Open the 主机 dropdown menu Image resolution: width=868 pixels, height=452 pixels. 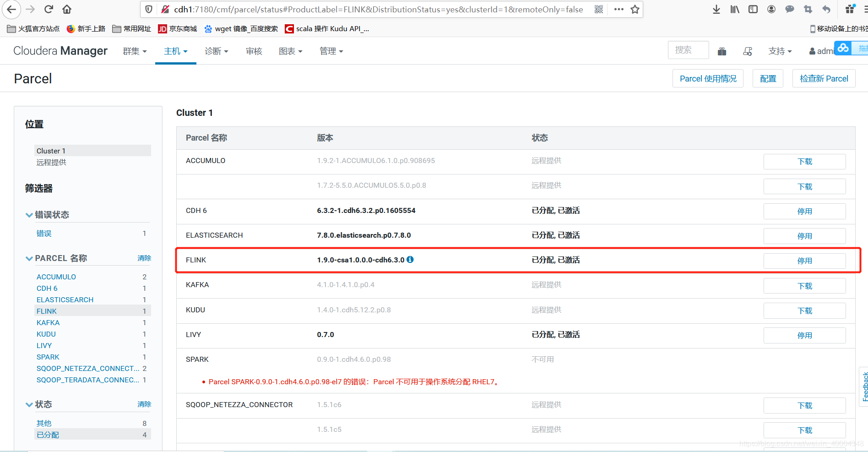[x=176, y=51]
